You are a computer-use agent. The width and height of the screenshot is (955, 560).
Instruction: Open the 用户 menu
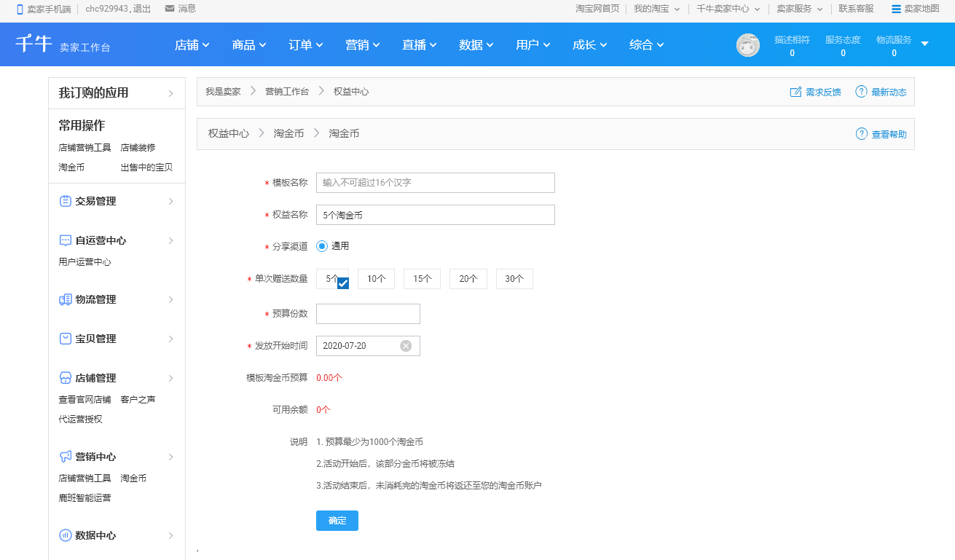coord(533,44)
